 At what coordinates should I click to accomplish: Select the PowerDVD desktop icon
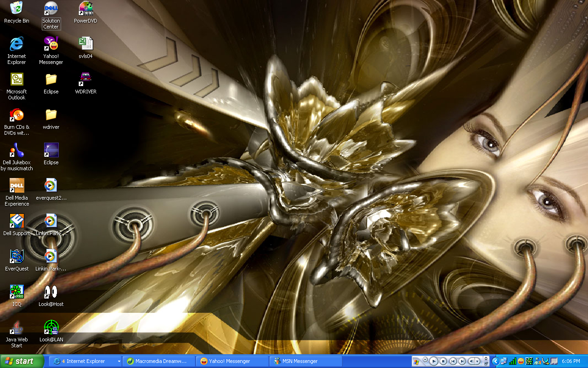coord(85,12)
